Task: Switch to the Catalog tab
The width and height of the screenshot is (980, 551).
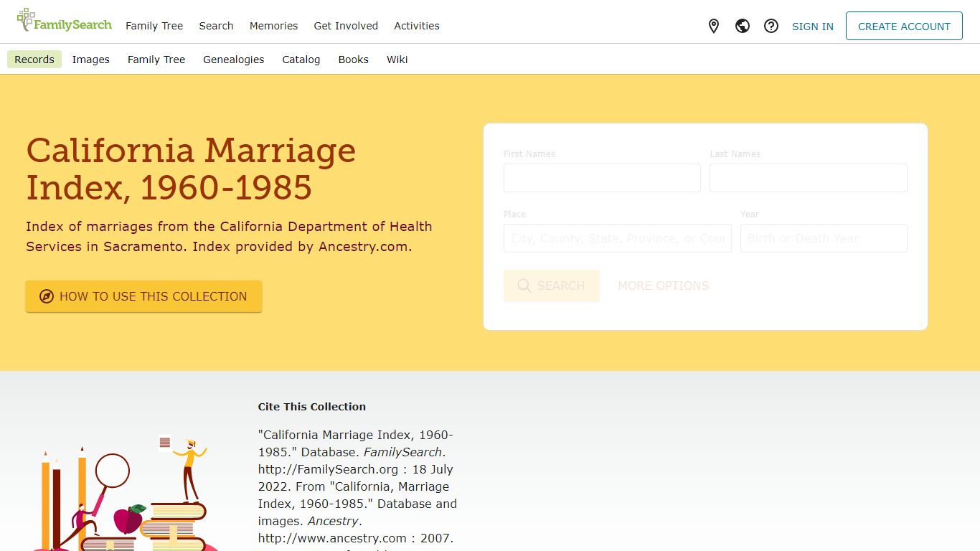Action: 301,60
